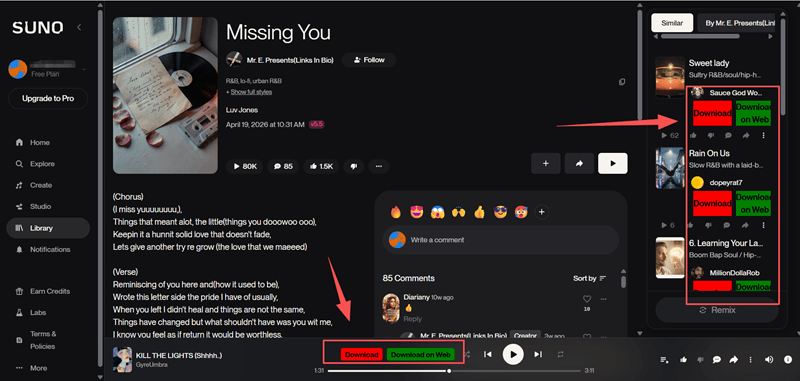Image resolution: width=800 pixels, height=381 pixels.
Task: Mute with the speaker volume icon
Action: click(768, 360)
